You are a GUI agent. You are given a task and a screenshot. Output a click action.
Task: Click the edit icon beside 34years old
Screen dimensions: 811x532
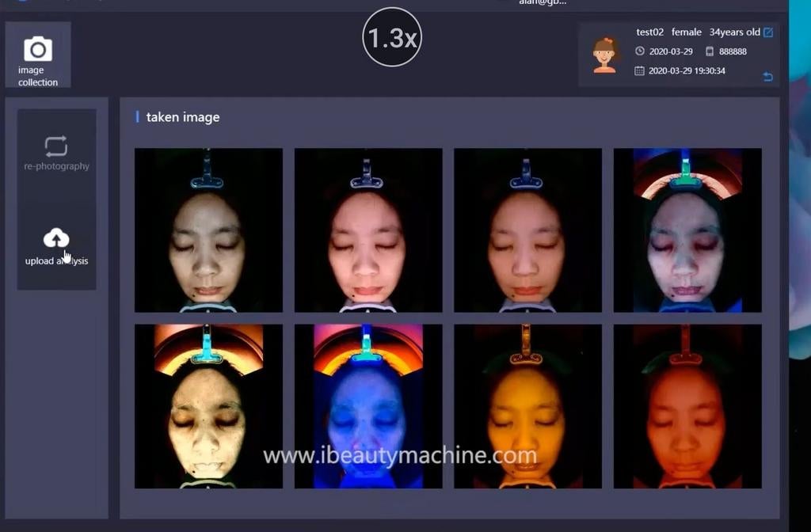[x=767, y=32]
